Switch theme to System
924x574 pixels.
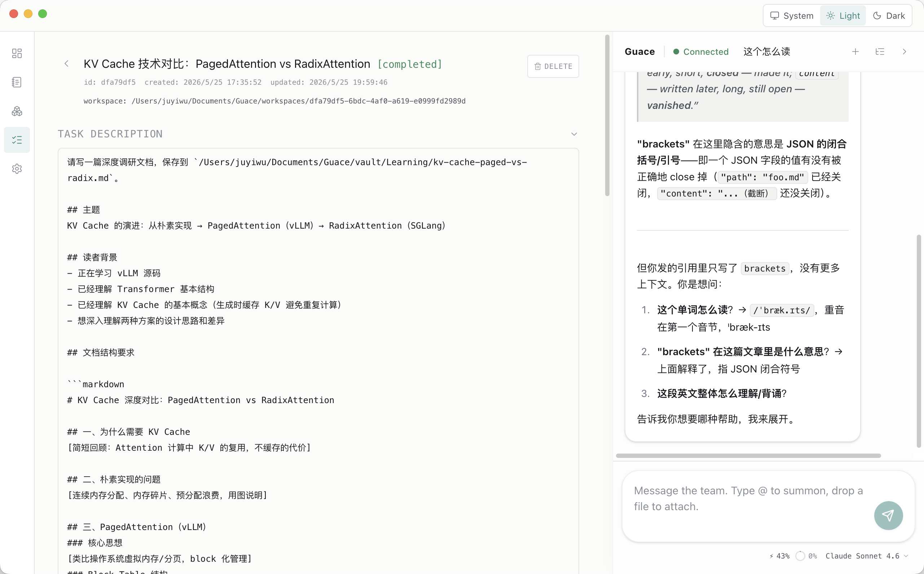[792, 16]
